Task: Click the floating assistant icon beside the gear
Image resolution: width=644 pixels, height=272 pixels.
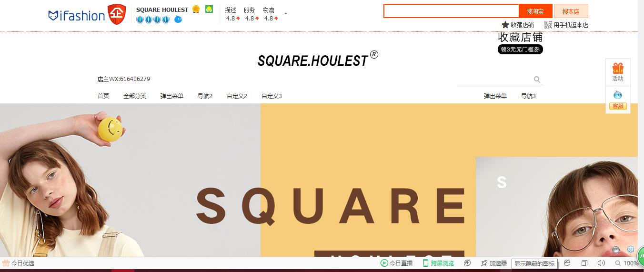Action: (616, 249)
